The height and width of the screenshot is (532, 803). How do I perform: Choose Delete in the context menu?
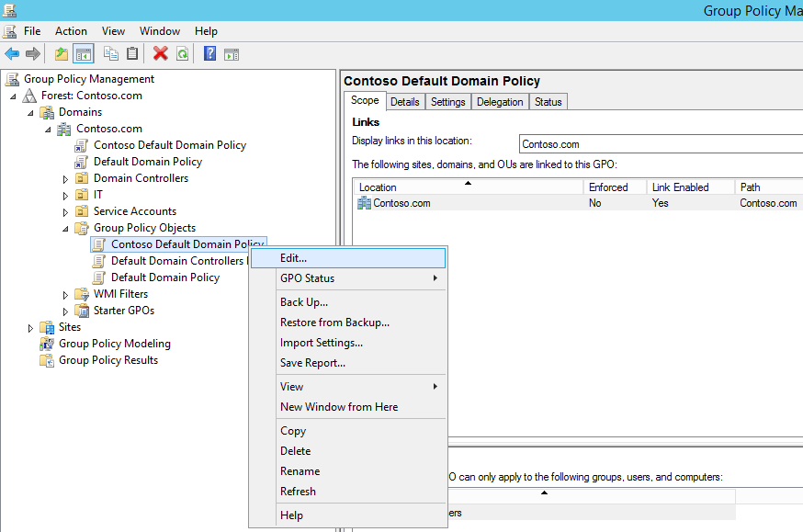coord(348,451)
